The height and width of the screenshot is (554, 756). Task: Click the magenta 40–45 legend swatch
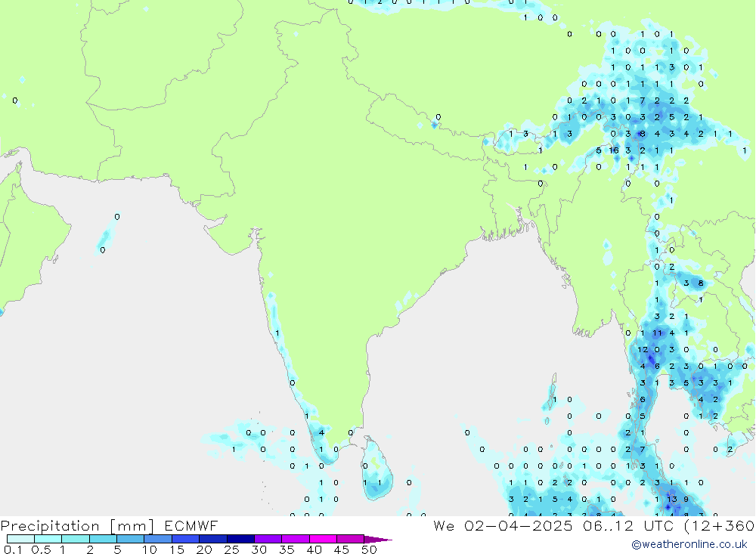(x=323, y=539)
